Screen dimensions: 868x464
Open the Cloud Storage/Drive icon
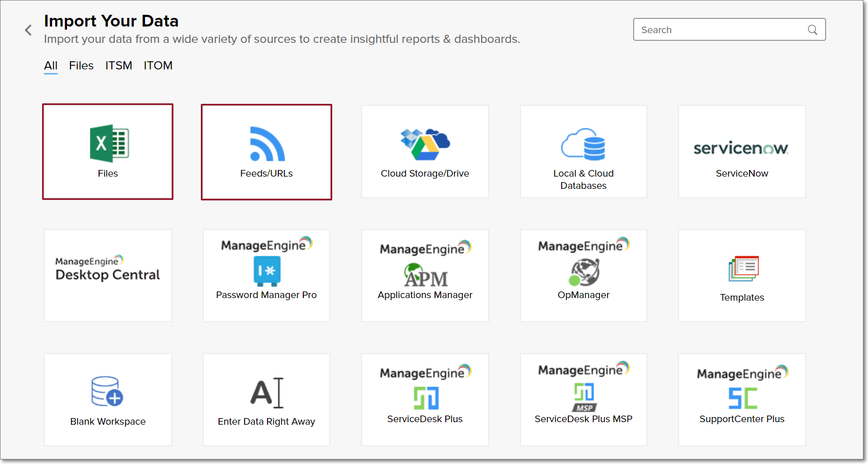(425, 145)
